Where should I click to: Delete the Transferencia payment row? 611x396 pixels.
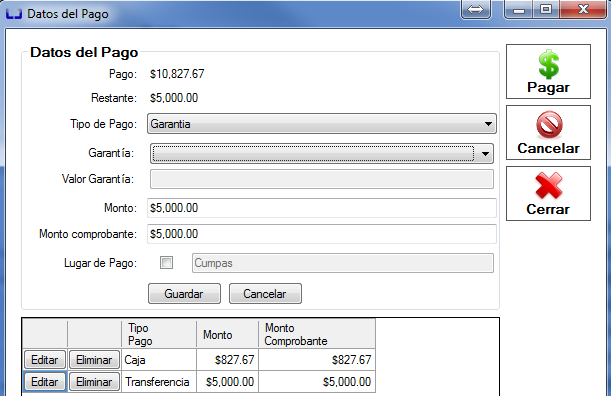tap(94, 382)
